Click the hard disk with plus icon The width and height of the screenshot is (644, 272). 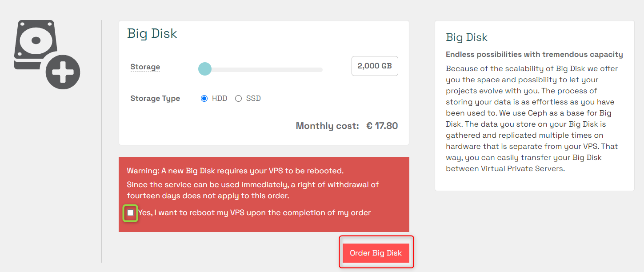click(47, 54)
